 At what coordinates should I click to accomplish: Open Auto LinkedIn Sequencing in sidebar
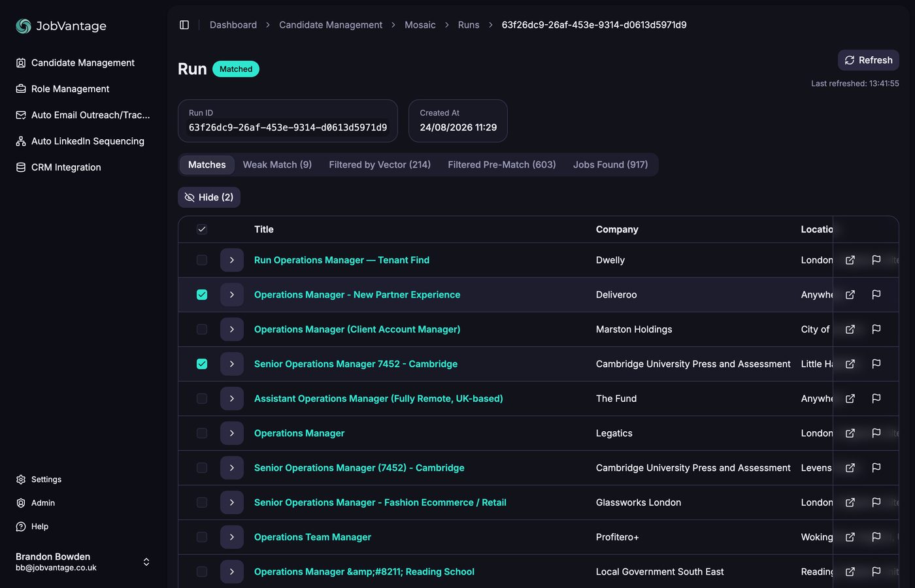coord(80,141)
